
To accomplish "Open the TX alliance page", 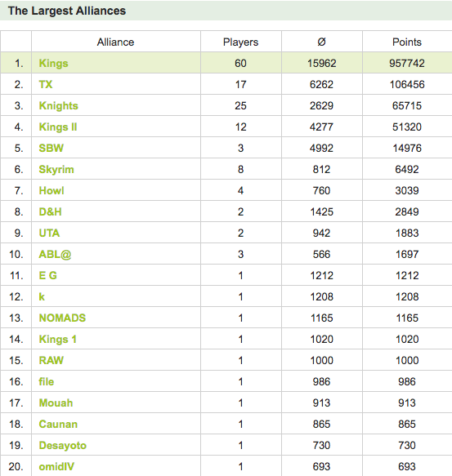I will pyautogui.click(x=46, y=84).
